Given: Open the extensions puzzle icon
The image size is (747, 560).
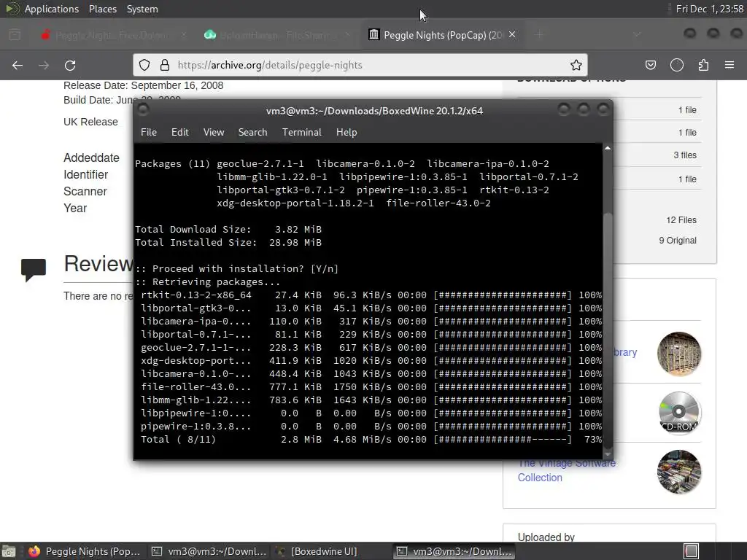Looking at the screenshot, I should tap(703, 65).
